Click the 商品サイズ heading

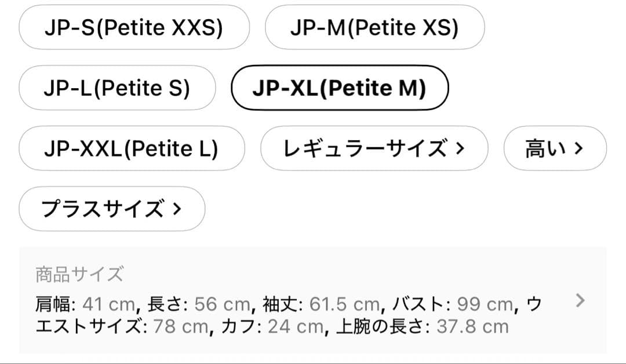pos(79,274)
